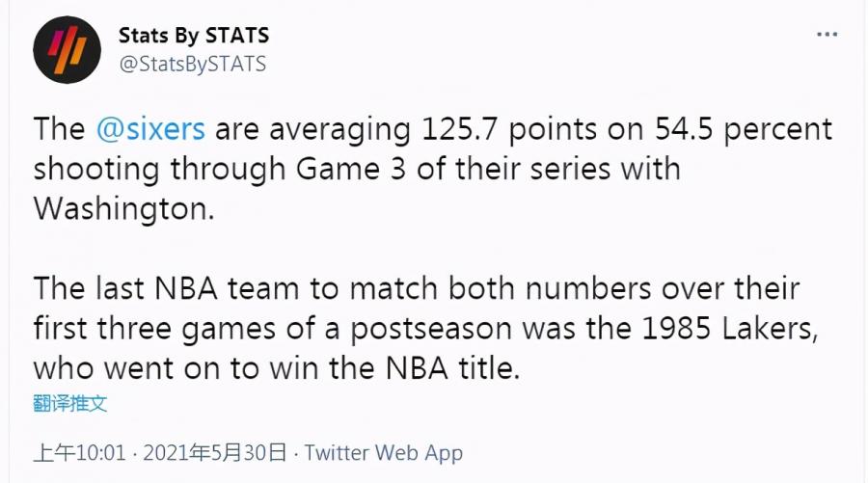The width and height of the screenshot is (868, 483).
Task: Click the 1985 Lakers text in tweet
Action: [728, 328]
